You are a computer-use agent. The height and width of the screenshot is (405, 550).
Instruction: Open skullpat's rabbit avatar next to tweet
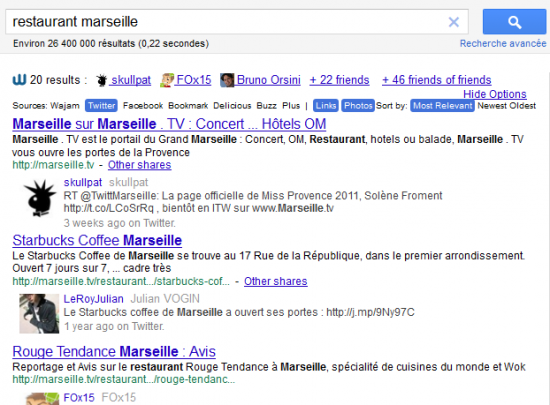(x=40, y=198)
